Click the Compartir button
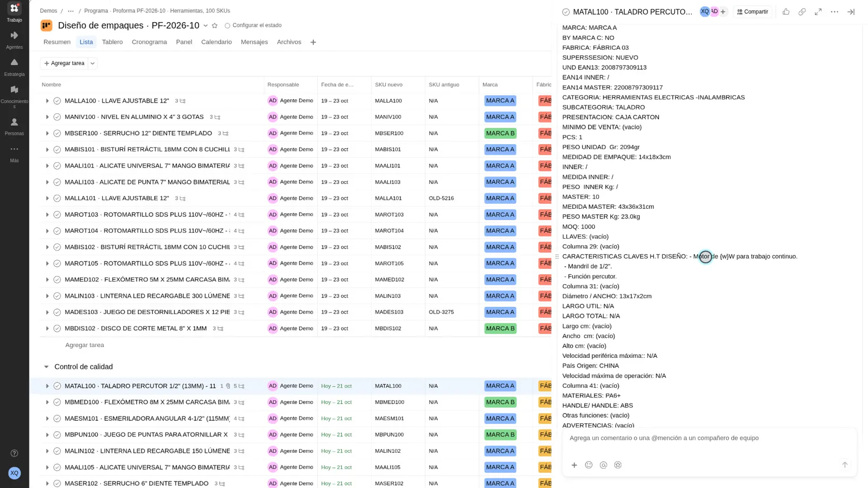This screenshot has width=868, height=488. point(752,12)
